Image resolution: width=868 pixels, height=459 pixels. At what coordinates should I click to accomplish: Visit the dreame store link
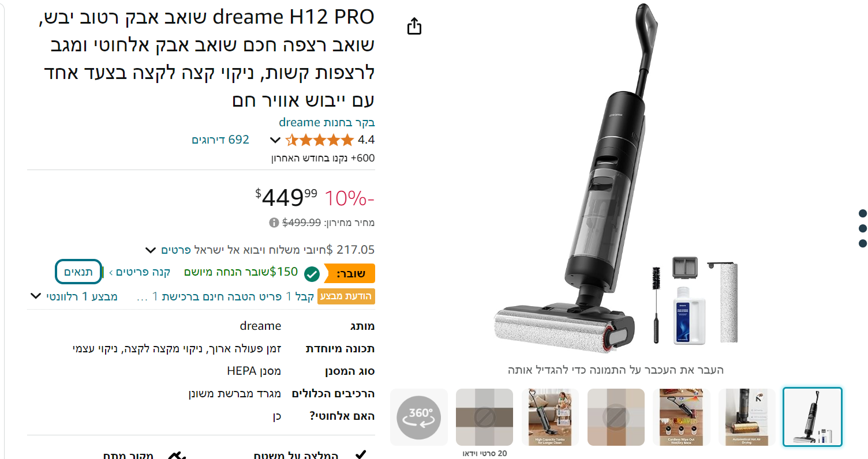click(327, 122)
